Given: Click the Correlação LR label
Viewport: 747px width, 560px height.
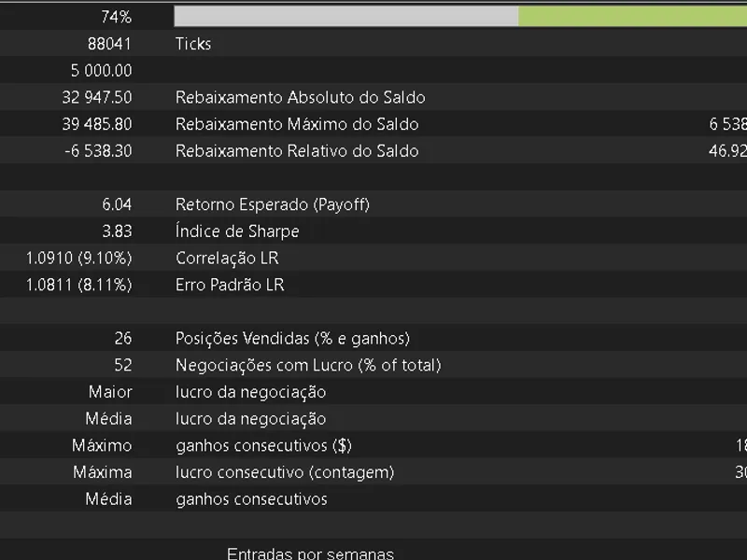Looking at the screenshot, I should click(227, 259).
